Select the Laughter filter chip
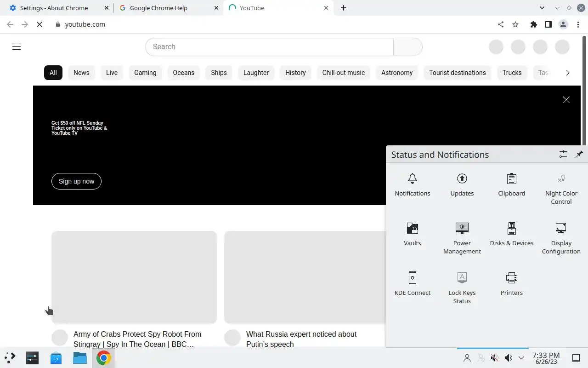 [x=256, y=73]
